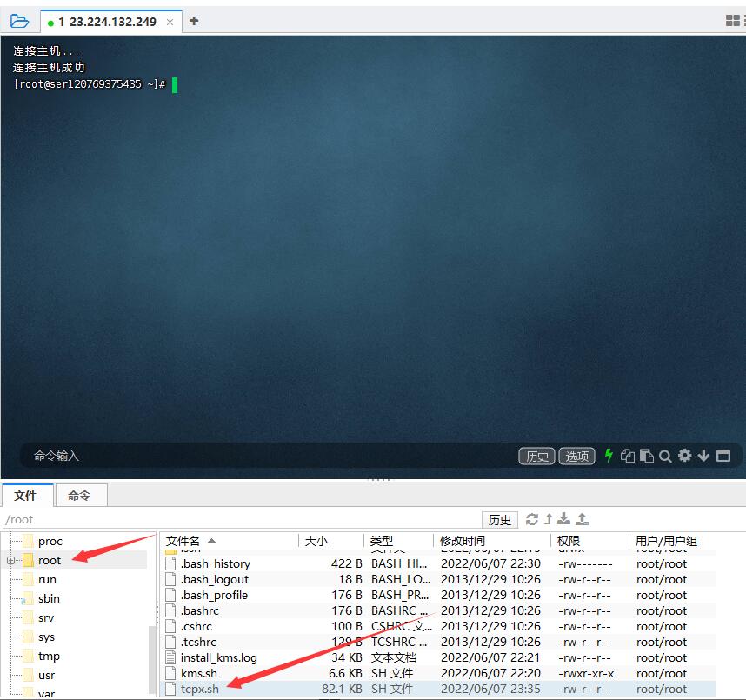Switch to the 命令 tab
The image size is (746, 700).
click(81, 495)
